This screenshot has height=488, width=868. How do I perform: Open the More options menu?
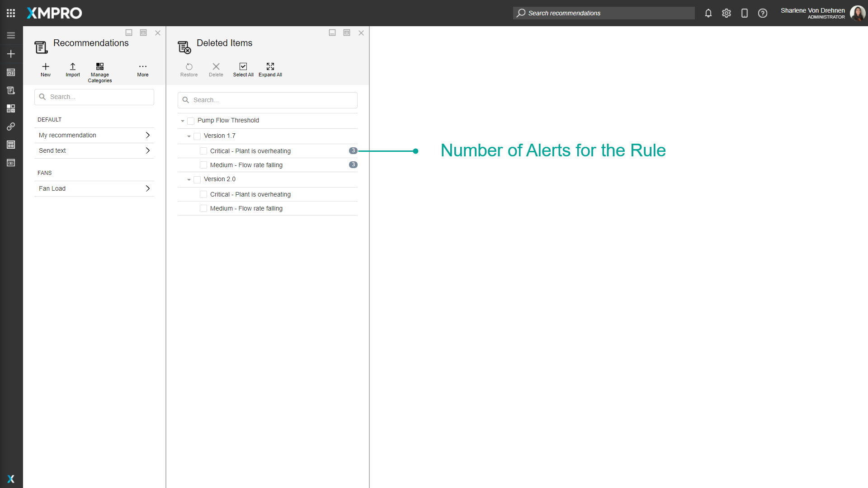pos(143,67)
